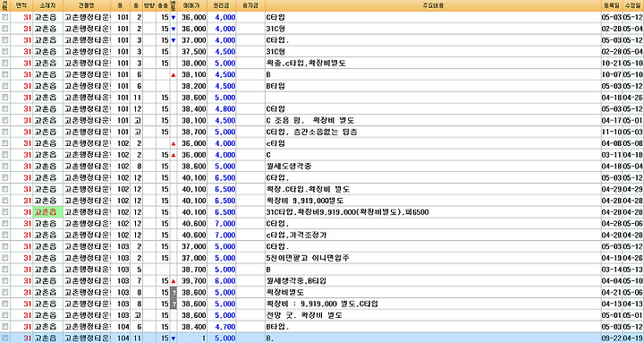Click the note 확장,C타입,확장비 별도
This screenshot has width=644, height=343.
(x=309, y=190)
